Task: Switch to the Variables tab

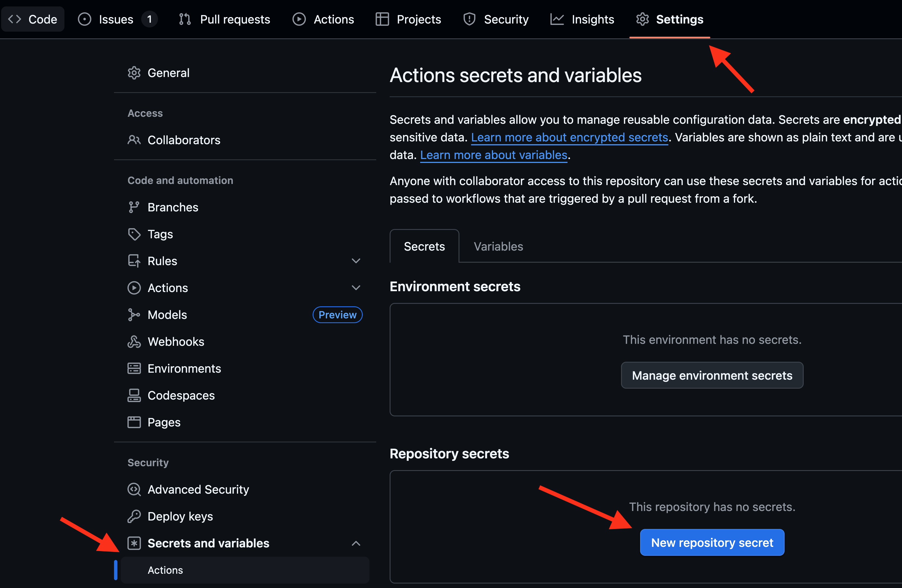Action: (x=498, y=246)
